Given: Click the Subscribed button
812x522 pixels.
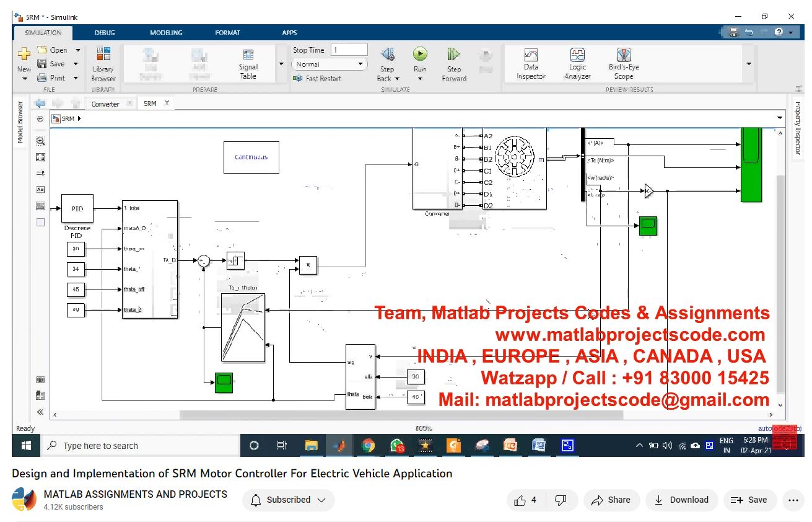Looking at the screenshot, I should (x=289, y=500).
